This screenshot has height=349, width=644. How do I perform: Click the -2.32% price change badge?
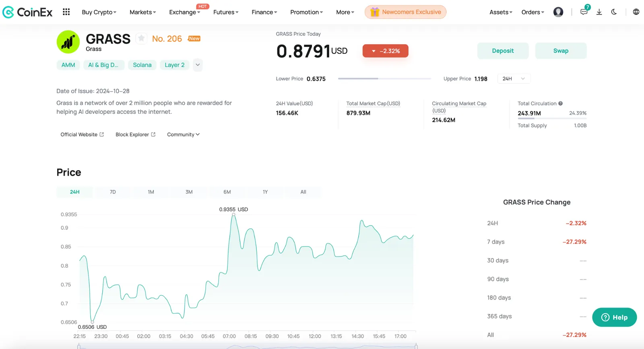[385, 51]
